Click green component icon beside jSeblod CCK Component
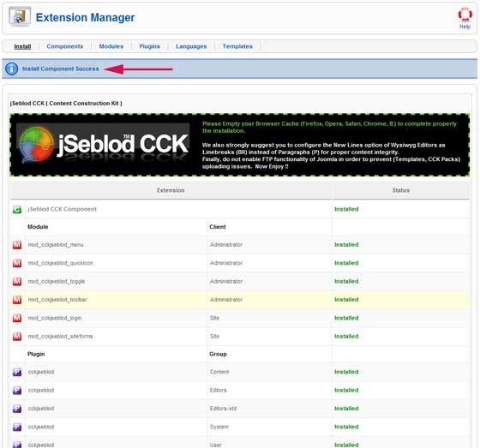The width and height of the screenshot is (480, 448). [x=17, y=210]
